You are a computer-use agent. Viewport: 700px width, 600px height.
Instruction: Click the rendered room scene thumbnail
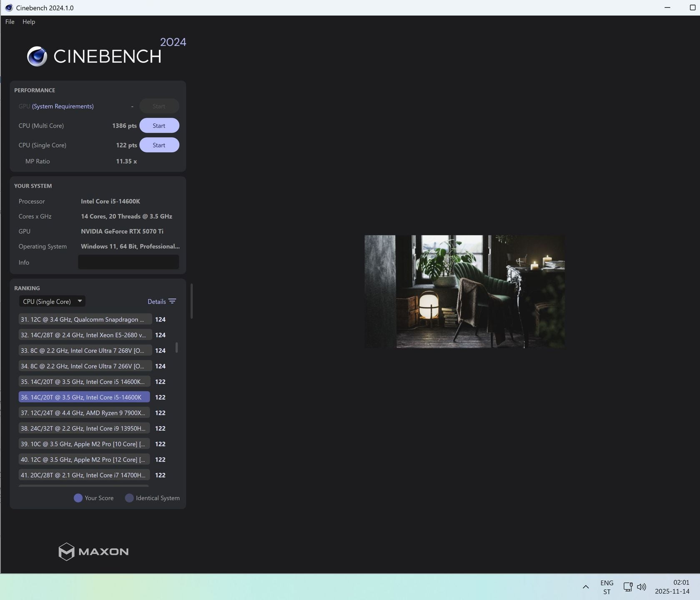click(x=464, y=292)
